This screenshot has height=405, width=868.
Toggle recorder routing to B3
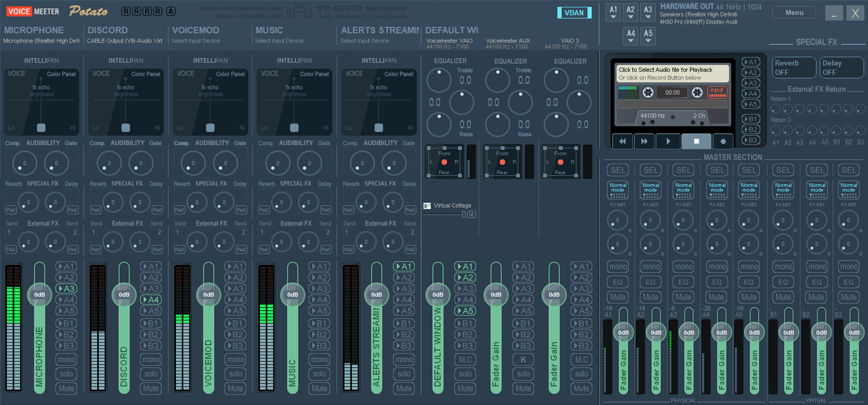(x=750, y=140)
